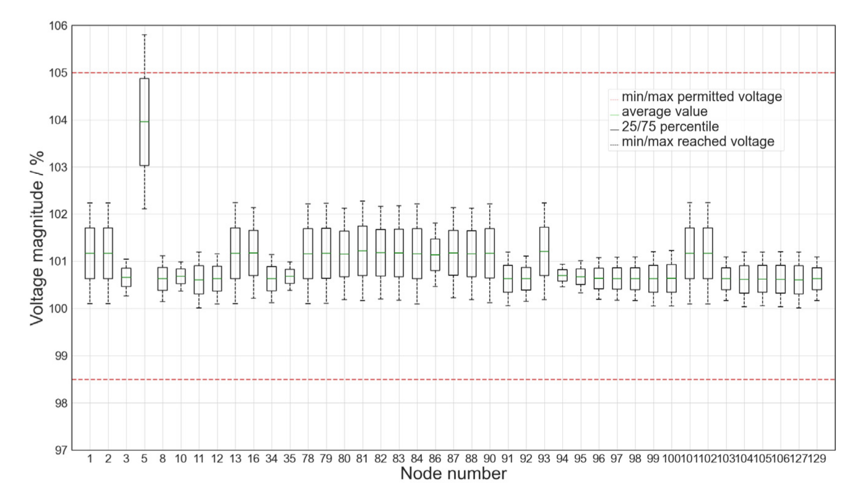Click x-axis node label 34

click(272, 459)
